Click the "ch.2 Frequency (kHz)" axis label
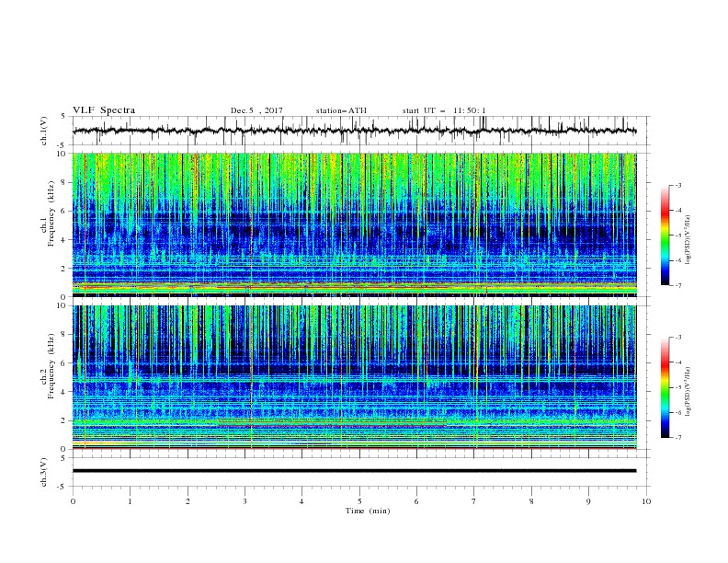728x563 pixels. [47, 366]
